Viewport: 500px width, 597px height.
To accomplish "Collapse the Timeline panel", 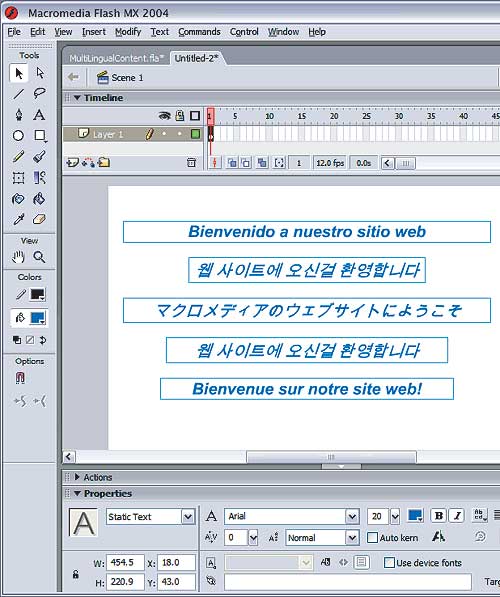I will pos(77,98).
